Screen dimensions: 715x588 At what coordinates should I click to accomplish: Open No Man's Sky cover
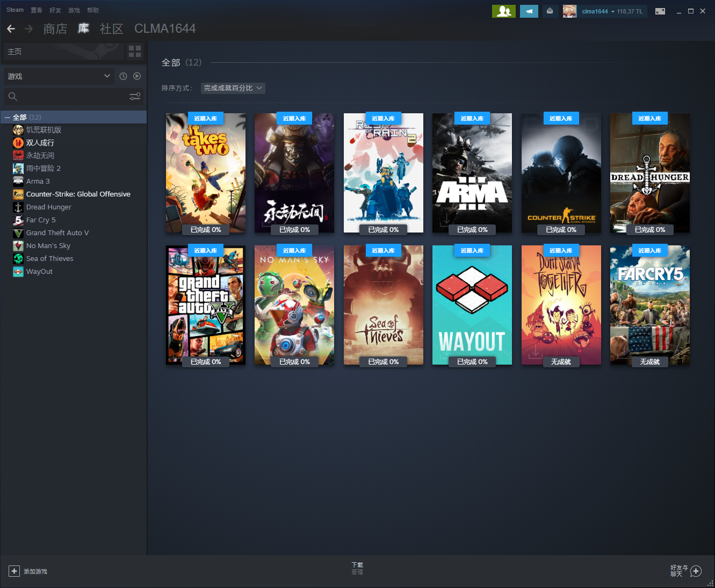tap(294, 305)
